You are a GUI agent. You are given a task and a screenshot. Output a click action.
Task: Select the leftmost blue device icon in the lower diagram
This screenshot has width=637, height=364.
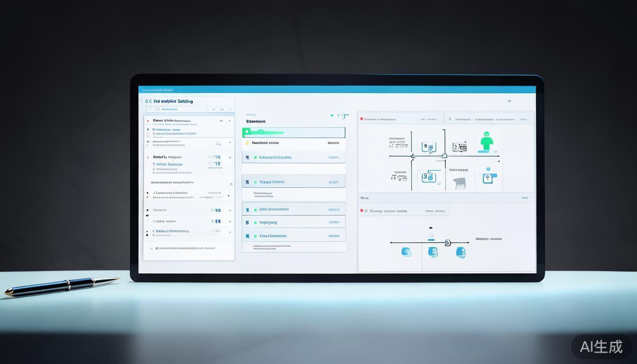[x=406, y=252]
